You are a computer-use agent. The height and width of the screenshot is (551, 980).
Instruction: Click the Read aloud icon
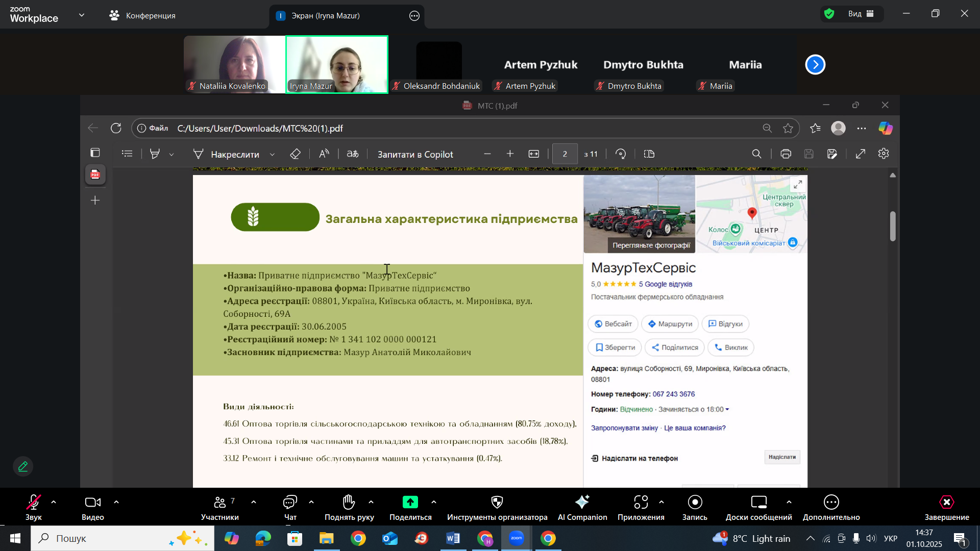(x=324, y=154)
